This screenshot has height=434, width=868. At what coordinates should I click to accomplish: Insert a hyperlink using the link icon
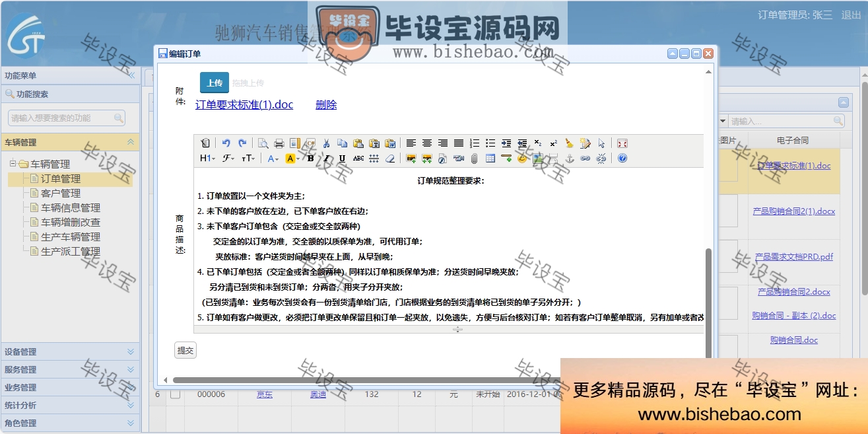coord(585,159)
